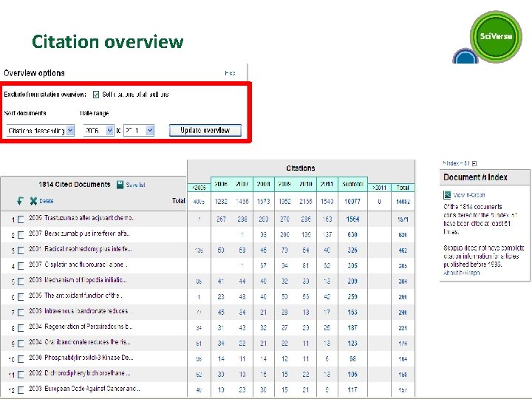The image size is (532, 399).
Task: Click the Delete link
Action: point(46,201)
